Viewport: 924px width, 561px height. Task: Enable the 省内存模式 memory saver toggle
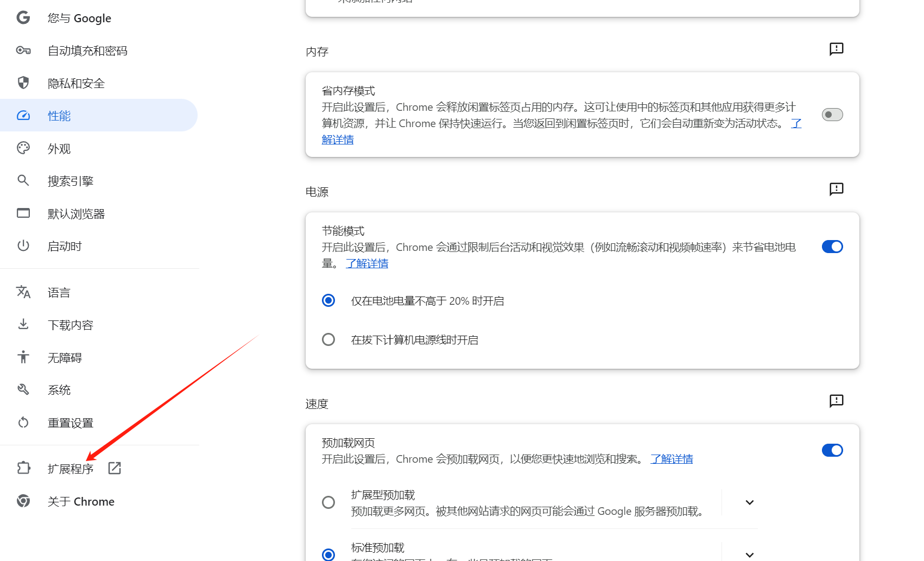coord(832,115)
